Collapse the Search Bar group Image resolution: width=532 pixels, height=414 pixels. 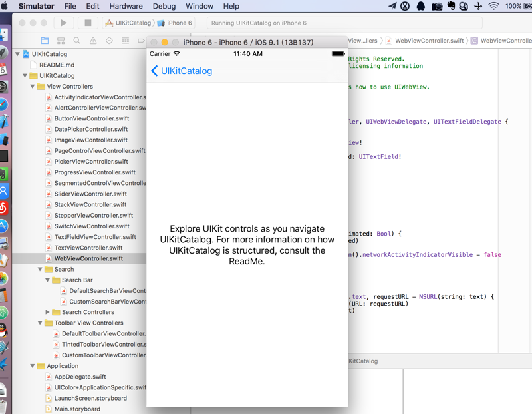point(47,280)
